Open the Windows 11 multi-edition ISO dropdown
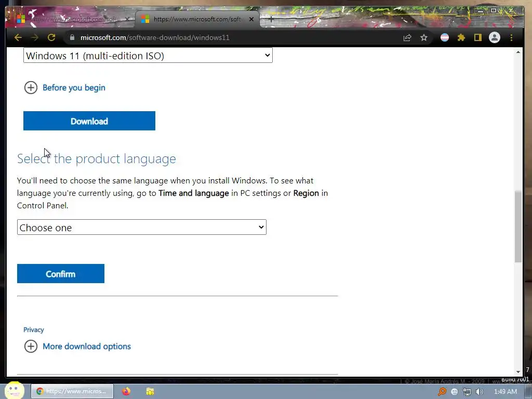 click(x=148, y=55)
